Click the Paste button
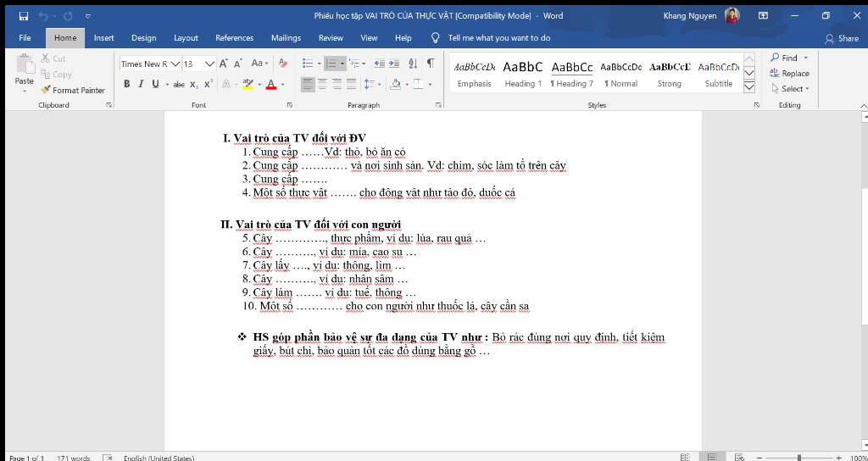Screen dimensions: 868x461 25,72
